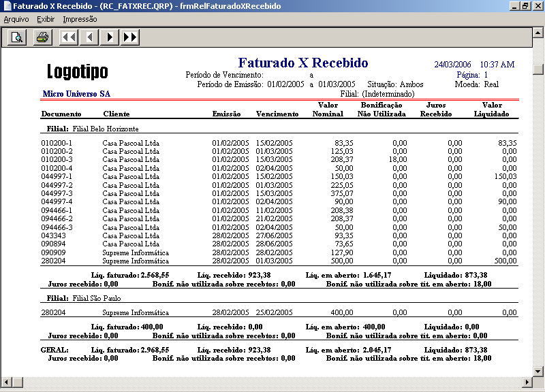Click Moeda: Real label
This screenshot has height=392, width=545.
(476, 84)
